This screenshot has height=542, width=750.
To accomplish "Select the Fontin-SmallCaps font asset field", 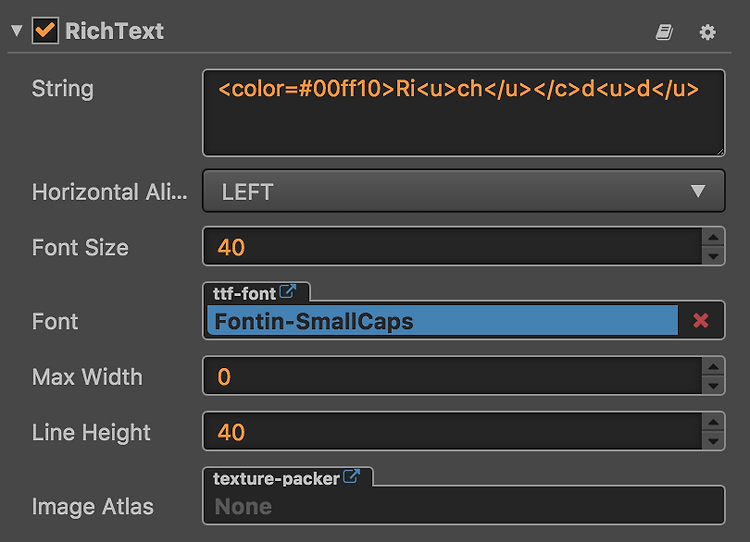I will (442, 321).
